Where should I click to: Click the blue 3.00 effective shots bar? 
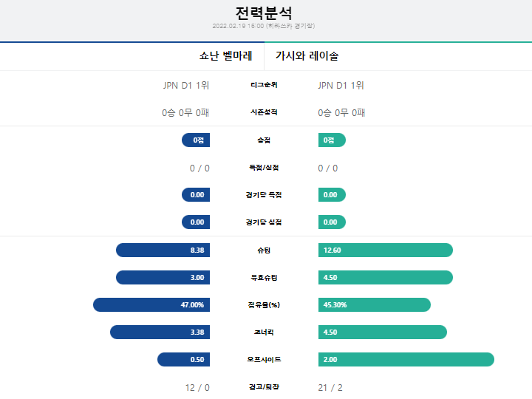pyautogui.click(x=163, y=278)
